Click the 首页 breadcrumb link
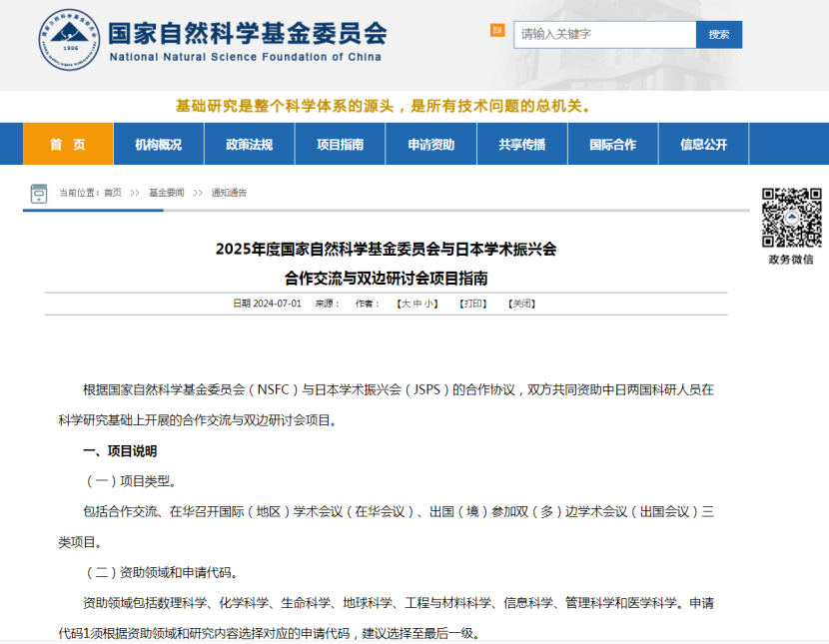The height and width of the screenshot is (644, 829). pos(112,193)
